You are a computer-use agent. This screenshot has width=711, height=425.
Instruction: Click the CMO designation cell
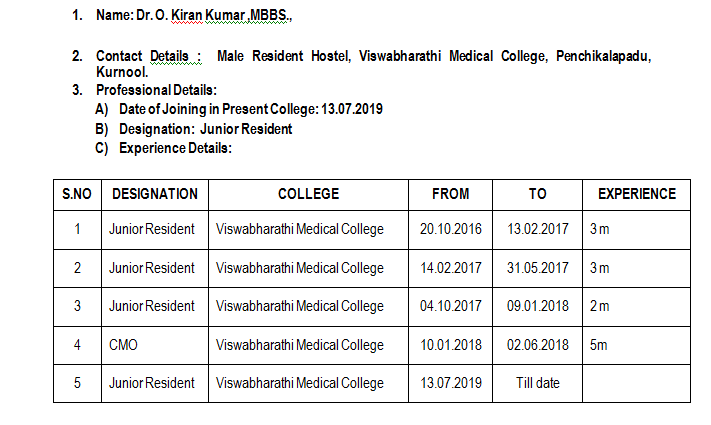point(155,345)
